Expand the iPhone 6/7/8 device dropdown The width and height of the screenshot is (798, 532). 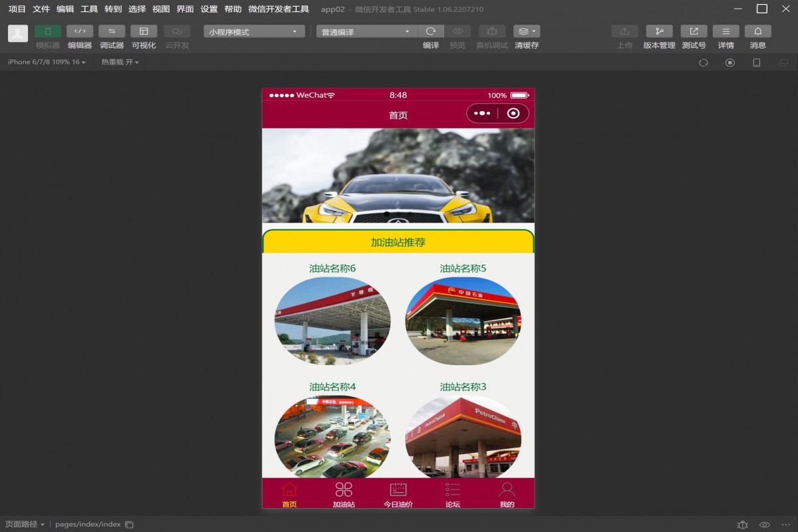click(x=47, y=62)
